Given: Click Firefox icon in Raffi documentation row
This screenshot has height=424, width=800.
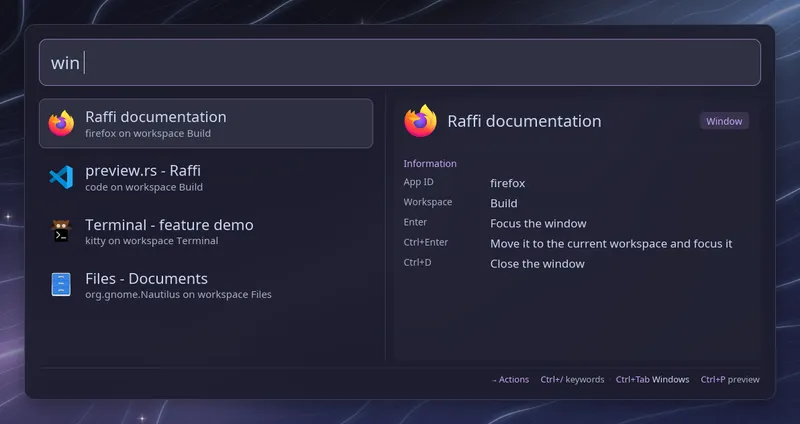Looking at the screenshot, I should pos(61,123).
